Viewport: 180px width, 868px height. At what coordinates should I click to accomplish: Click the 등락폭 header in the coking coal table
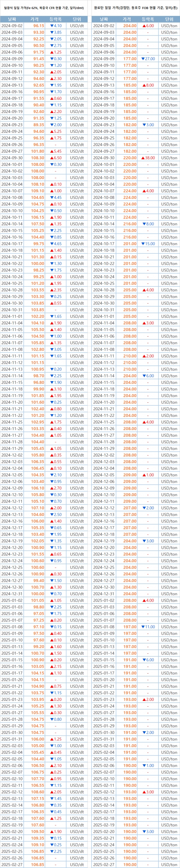tap(148, 19)
